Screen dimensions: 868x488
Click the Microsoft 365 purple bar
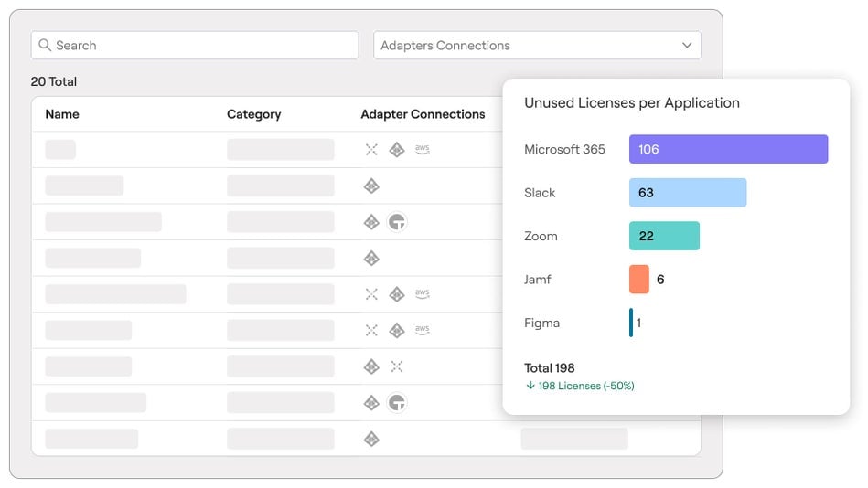tap(728, 149)
